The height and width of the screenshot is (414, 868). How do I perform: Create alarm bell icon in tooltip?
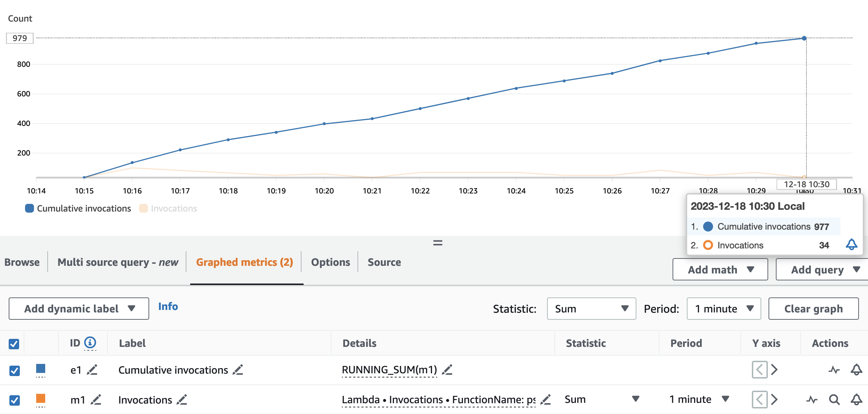(x=851, y=245)
